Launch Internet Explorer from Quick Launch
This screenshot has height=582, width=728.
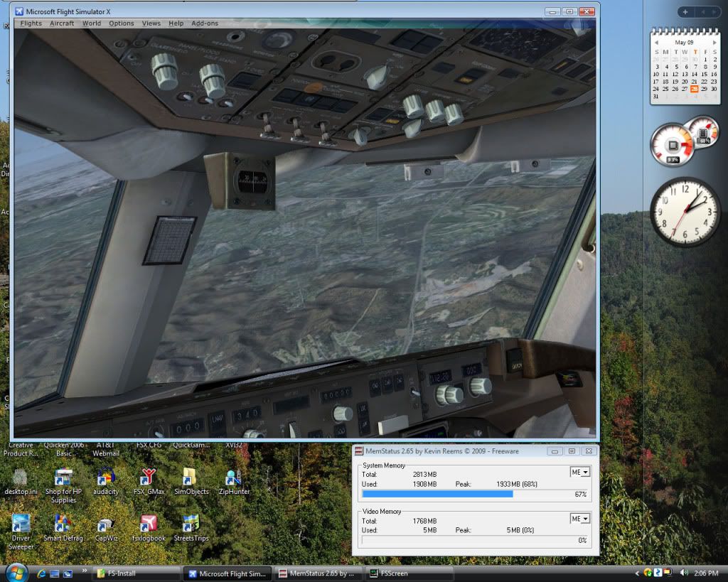41,573
